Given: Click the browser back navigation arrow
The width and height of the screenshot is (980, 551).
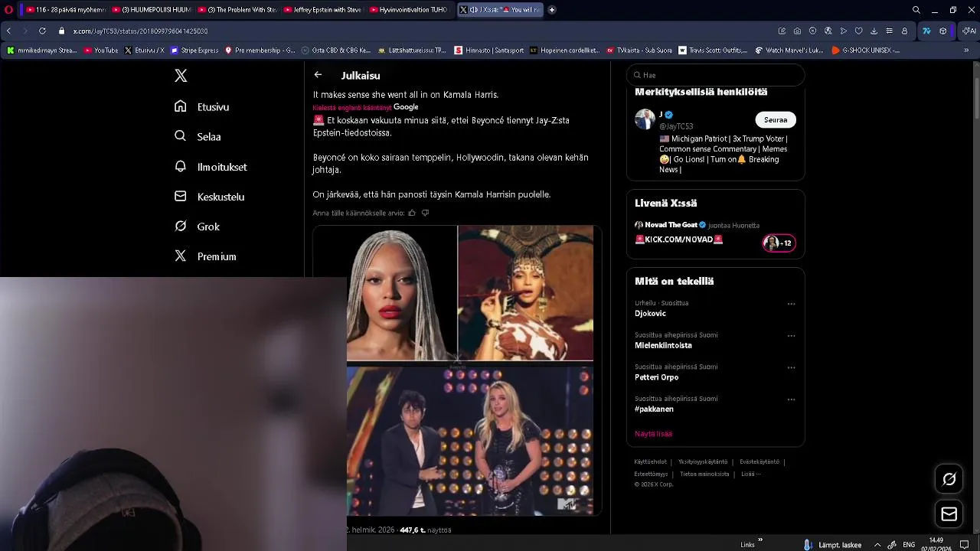Looking at the screenshot, I should click(x=8, y=31).
